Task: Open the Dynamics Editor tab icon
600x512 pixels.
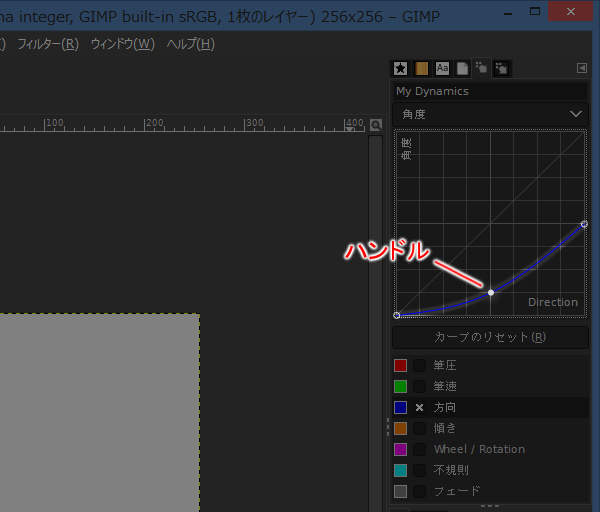Action: pos(502,68)
